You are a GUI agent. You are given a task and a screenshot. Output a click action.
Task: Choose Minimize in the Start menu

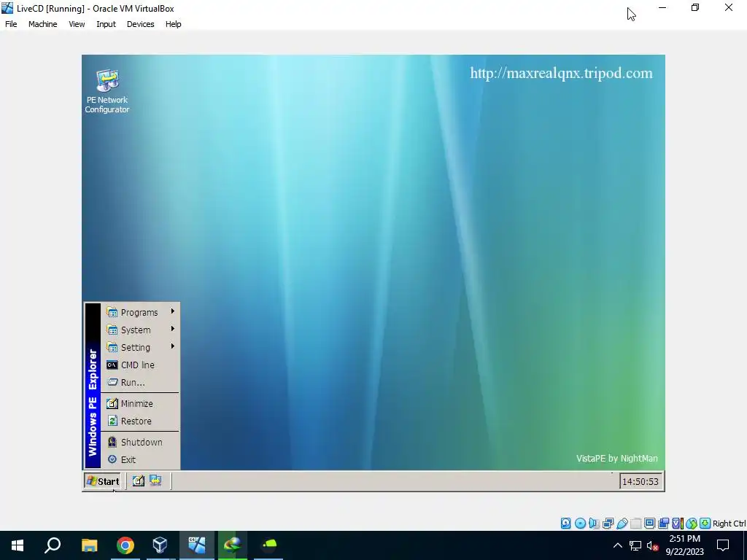point(141,403)
